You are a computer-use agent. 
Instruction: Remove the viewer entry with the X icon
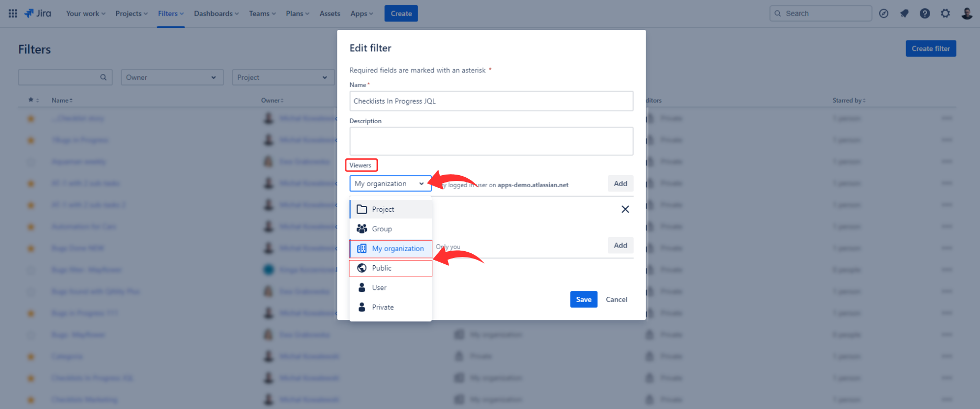[625, 209]
